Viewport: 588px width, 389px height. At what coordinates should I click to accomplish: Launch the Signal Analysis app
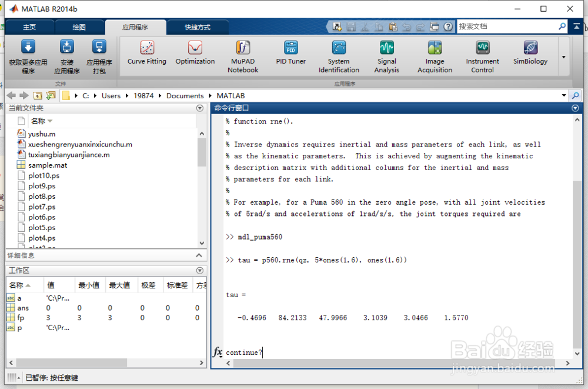click(x=387, y=56)
